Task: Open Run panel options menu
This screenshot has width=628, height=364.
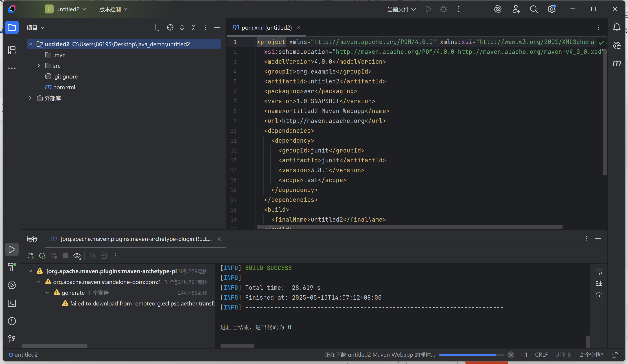Action: [586, 239]
